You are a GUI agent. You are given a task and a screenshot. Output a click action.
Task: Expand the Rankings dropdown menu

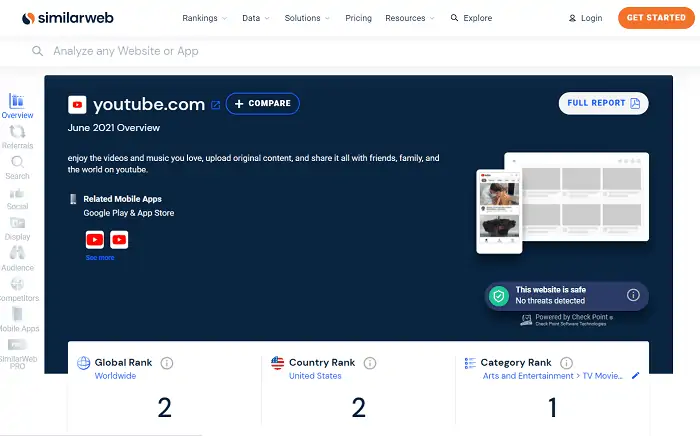(x=205, y=18)
